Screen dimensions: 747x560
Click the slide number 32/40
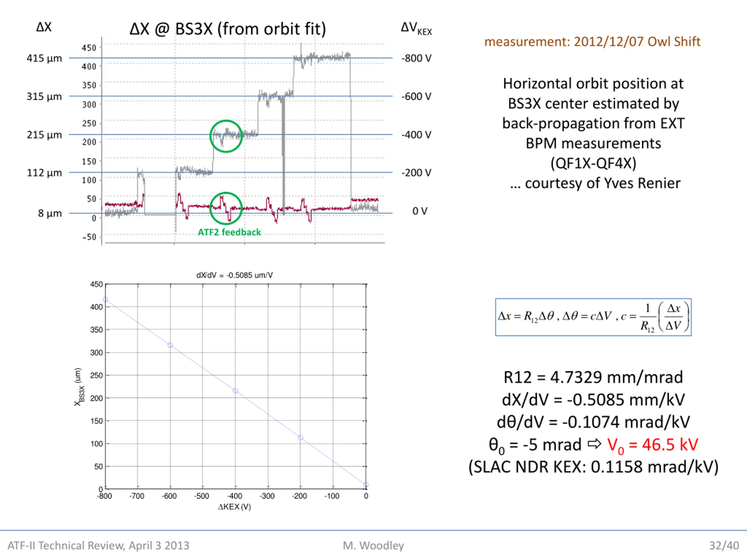point(724,545)
